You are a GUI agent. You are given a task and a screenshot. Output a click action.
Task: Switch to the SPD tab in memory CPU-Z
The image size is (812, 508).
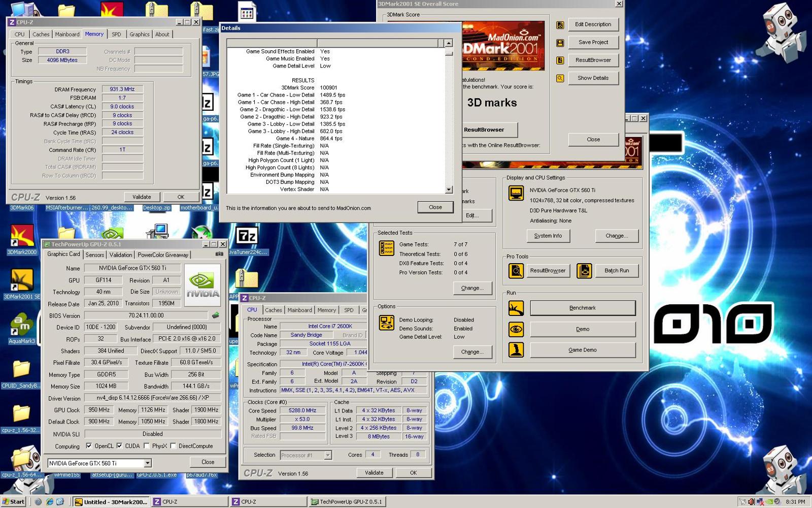116,35
